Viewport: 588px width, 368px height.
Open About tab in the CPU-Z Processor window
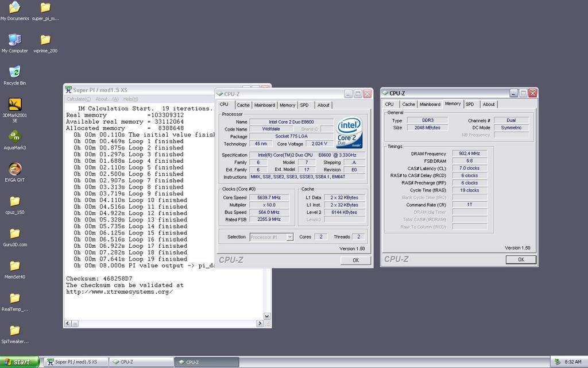pyautogui.click(x=323, y=105)
